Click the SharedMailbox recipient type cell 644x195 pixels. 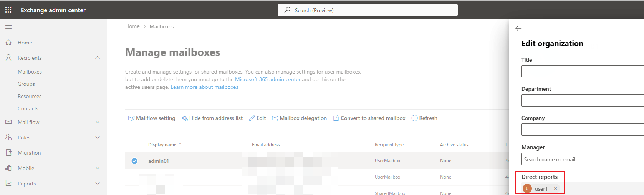click(x=390, y=193)
